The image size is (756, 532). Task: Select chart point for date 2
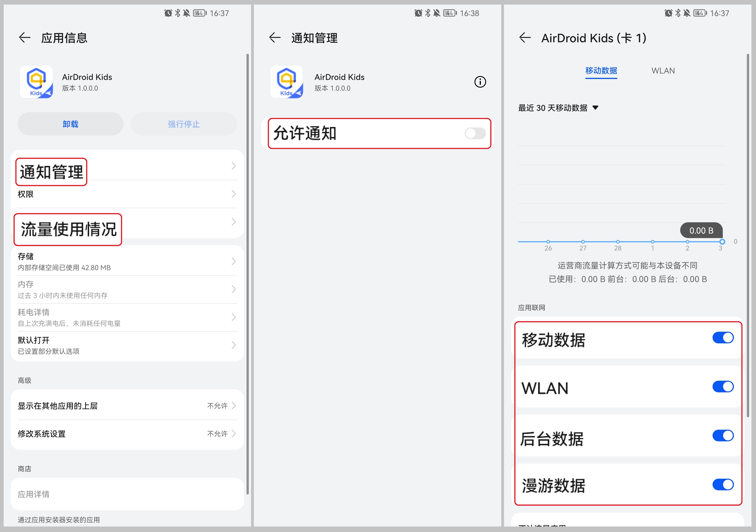(x=688, y=242)
